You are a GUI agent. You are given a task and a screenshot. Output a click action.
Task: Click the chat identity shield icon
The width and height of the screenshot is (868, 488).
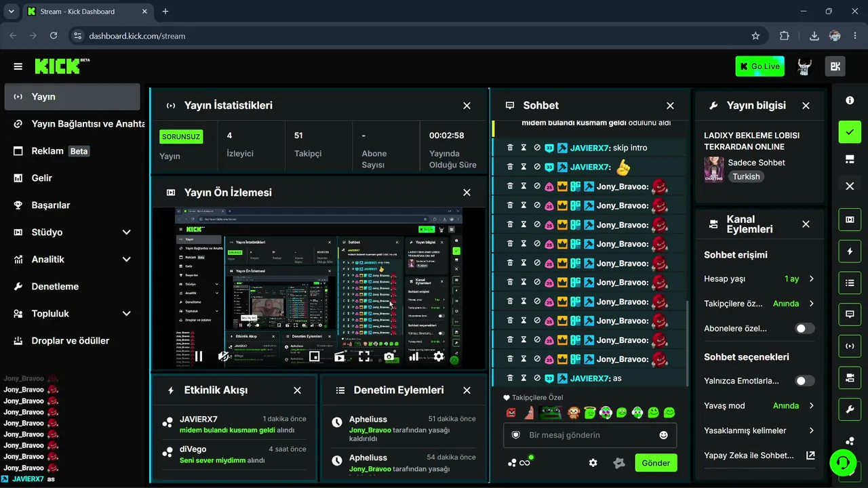coord(515,435)
